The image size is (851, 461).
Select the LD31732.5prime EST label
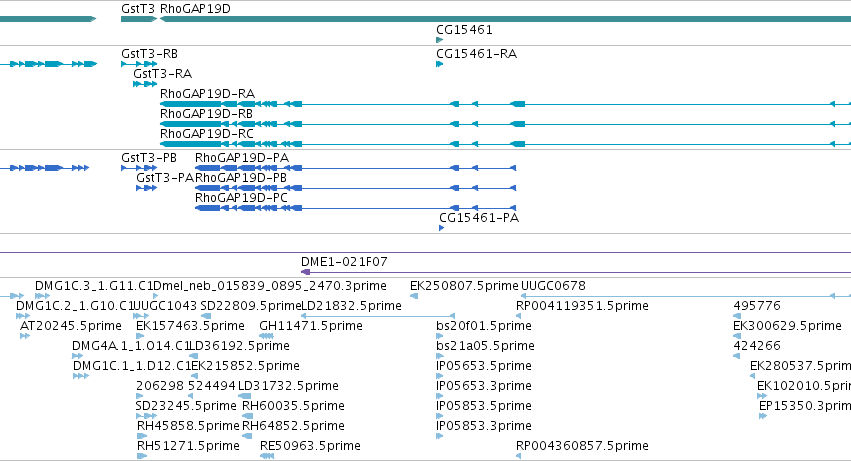(x=289, y=386)
